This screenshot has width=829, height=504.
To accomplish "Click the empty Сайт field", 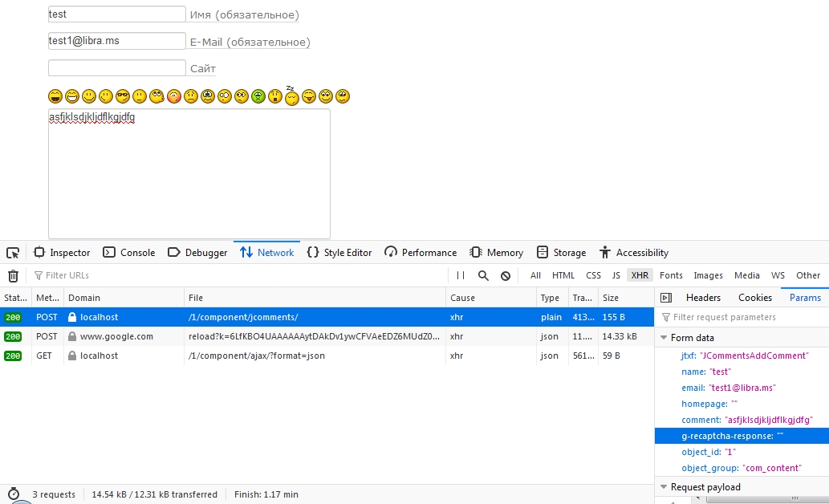I will pos(117,67).
